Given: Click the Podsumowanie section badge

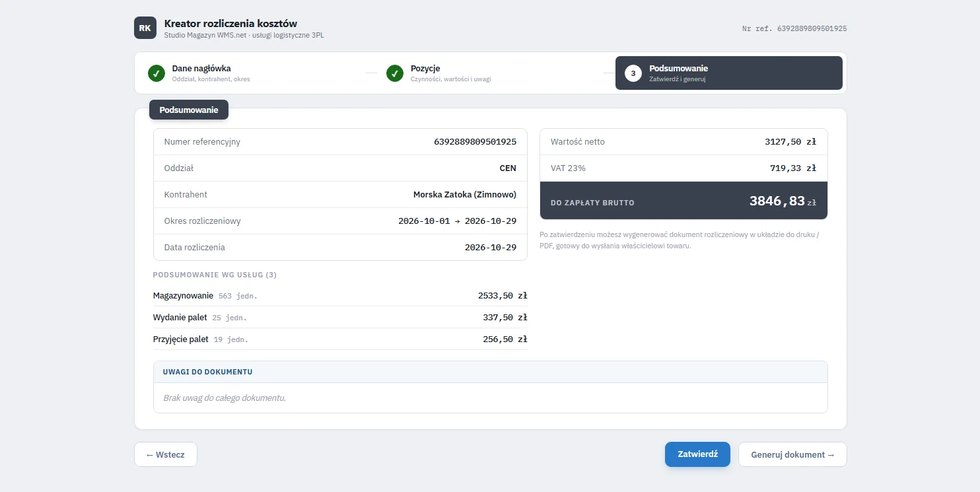Looking at the screenshot, I should tap(189, 110).
